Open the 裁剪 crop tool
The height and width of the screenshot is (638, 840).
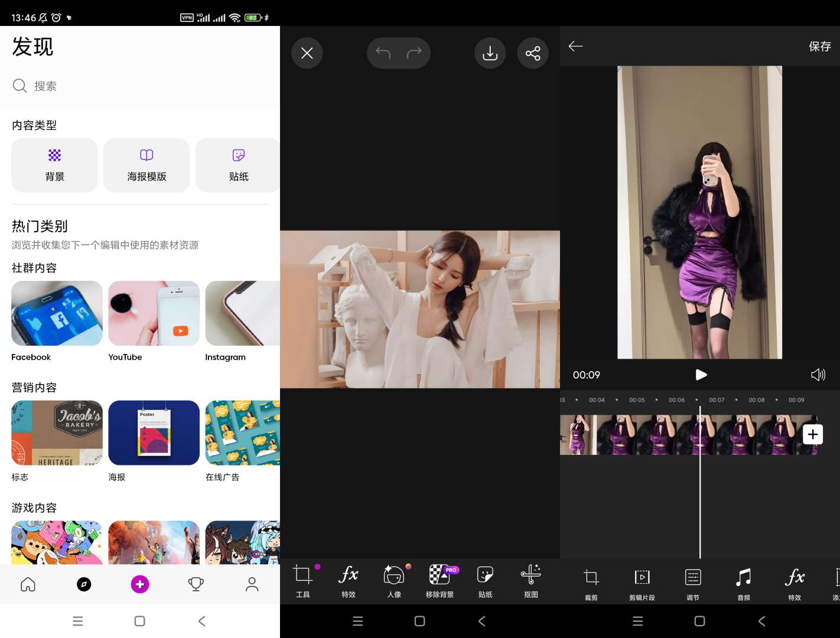click(x=591, y=582)
